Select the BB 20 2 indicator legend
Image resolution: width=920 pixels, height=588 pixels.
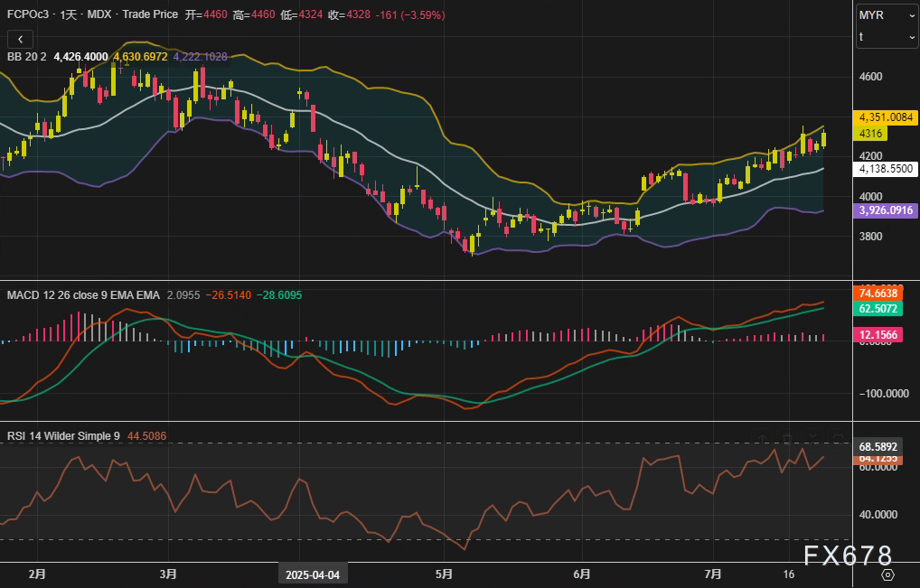click(x=26, y=56)
